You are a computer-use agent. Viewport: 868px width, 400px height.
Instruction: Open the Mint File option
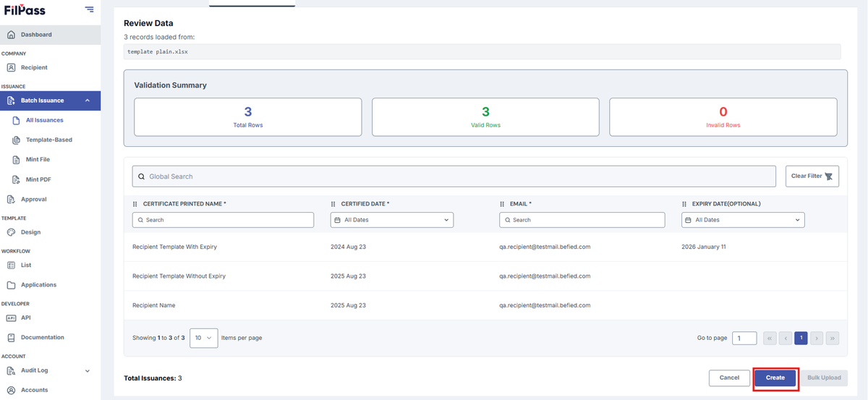(x=38, y=159)
